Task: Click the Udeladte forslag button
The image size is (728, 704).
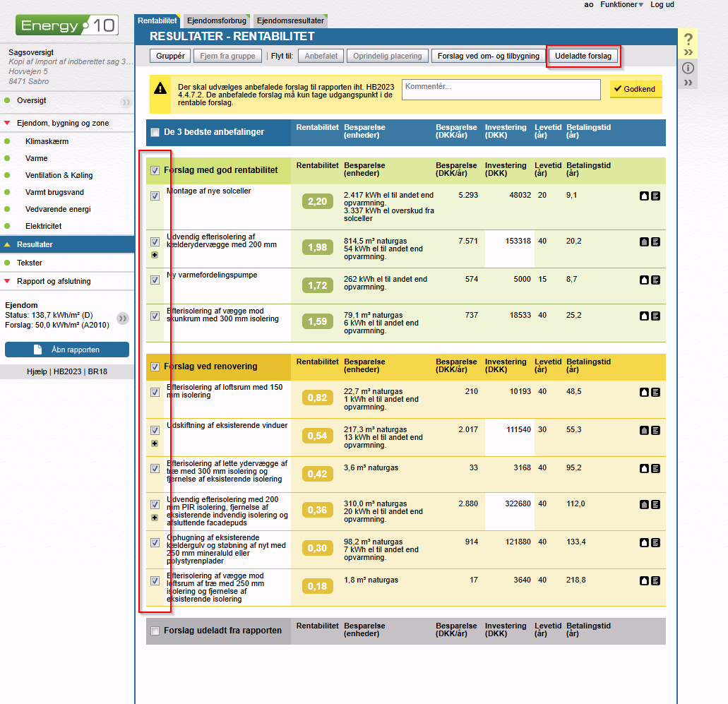Action: click(583, 56)
